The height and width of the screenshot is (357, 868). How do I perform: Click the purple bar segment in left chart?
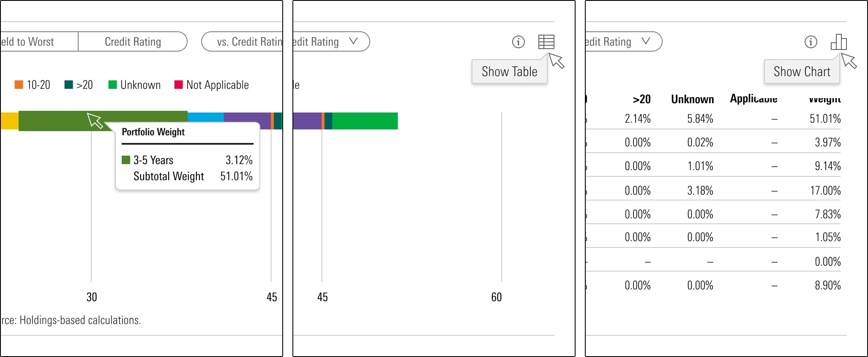click(247, 121)
